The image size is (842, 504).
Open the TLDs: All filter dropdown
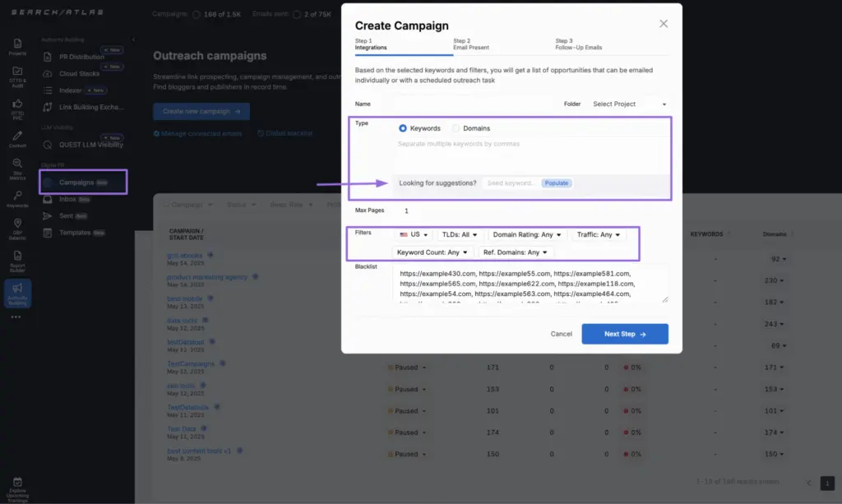click(460, 234)
